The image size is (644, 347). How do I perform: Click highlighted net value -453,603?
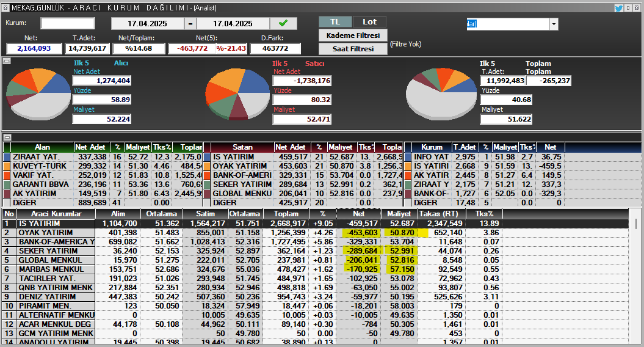(x=361, y=233)
